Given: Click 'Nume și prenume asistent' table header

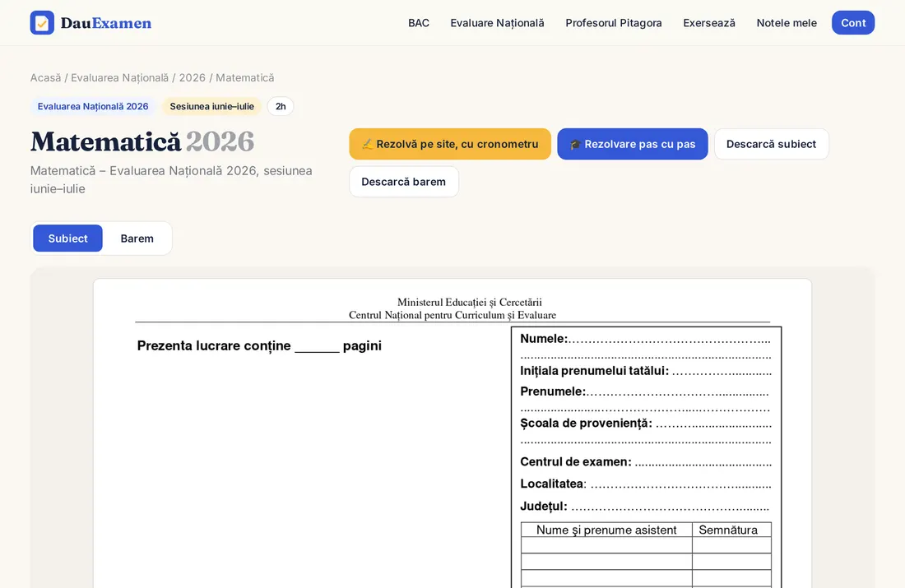Looking at the screenshot, I should pos(606,530).
